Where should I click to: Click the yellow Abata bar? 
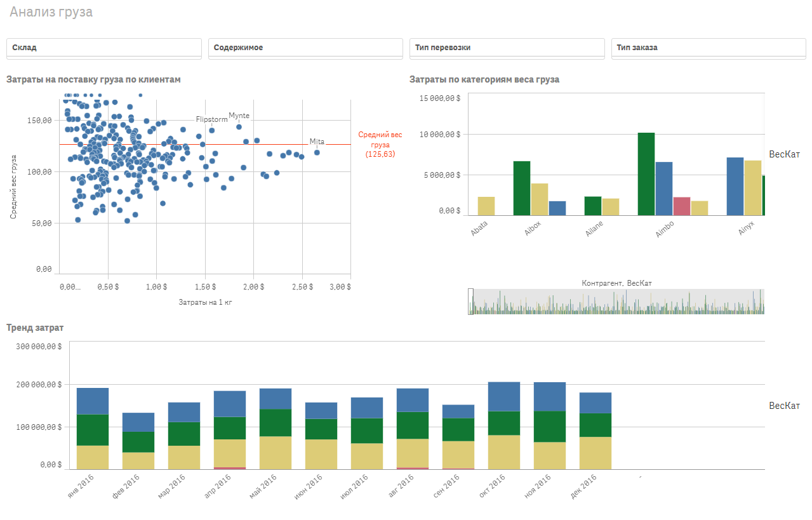click(486, 206)
